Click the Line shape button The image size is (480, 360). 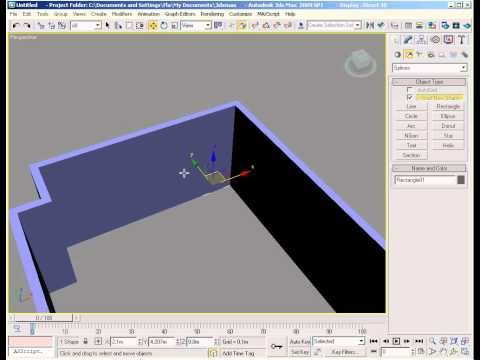pos(411,106)
